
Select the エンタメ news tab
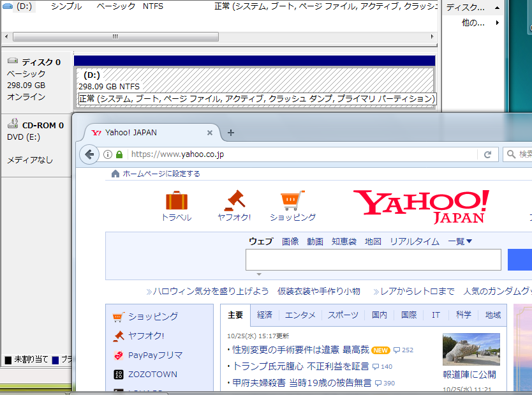[300, 315]
